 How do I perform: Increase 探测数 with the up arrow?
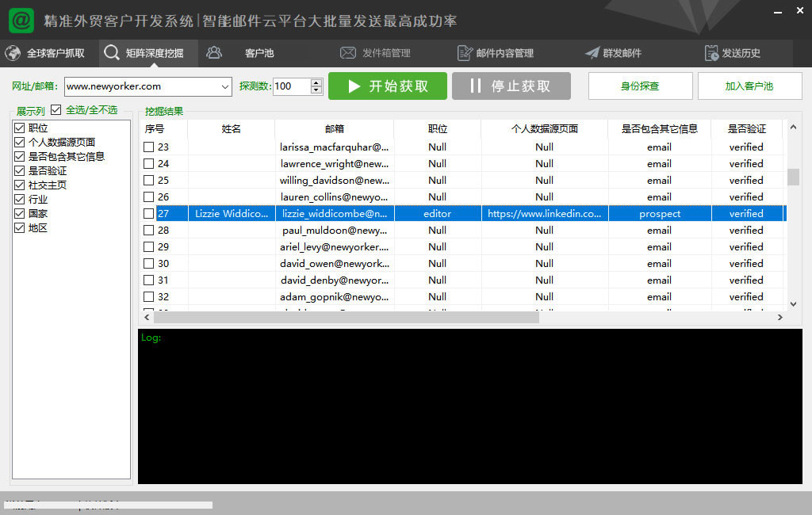pyautogui.click(x=316, y=82)
